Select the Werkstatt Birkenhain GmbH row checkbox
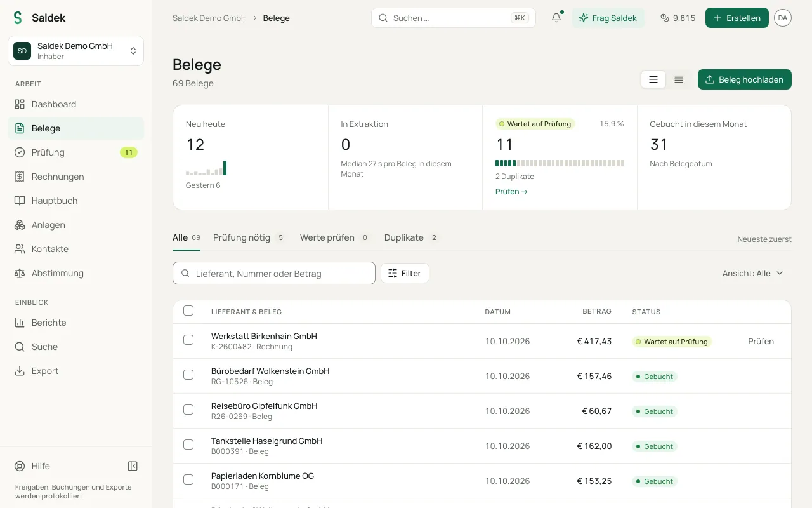This screenshot has width=812, height=508. pos(188,340)
